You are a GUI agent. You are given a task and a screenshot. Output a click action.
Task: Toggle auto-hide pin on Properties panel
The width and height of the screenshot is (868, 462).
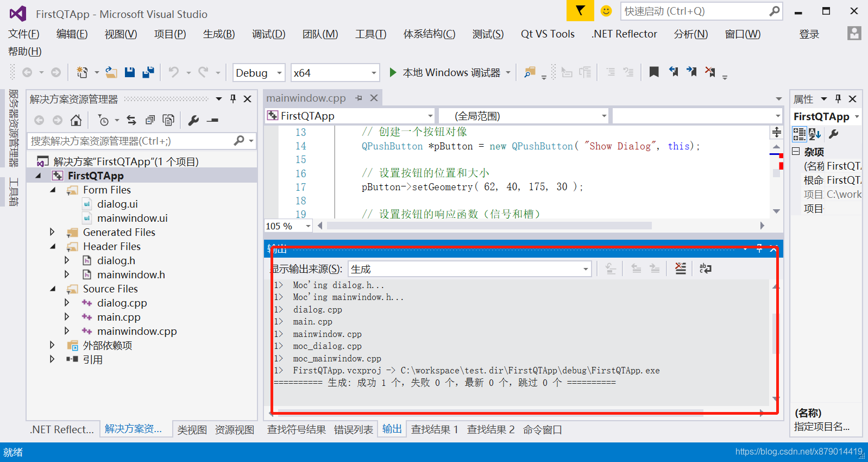[838, 99]
